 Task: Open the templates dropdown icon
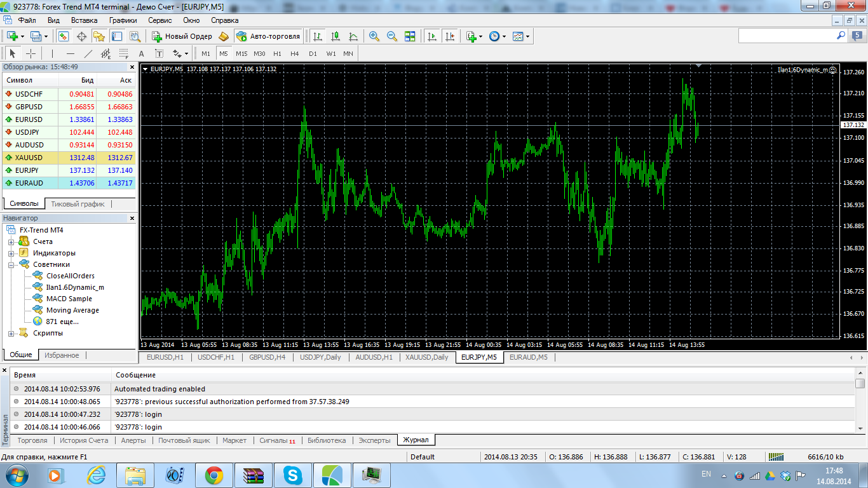tap(521, 36)
